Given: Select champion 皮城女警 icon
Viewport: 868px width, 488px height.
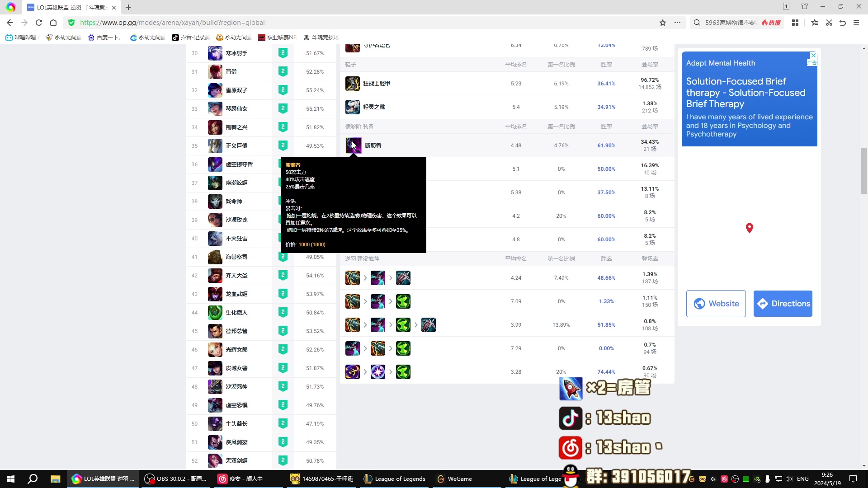Looking at the screenshot, I should pyautogui.click(x=215, y=368).
